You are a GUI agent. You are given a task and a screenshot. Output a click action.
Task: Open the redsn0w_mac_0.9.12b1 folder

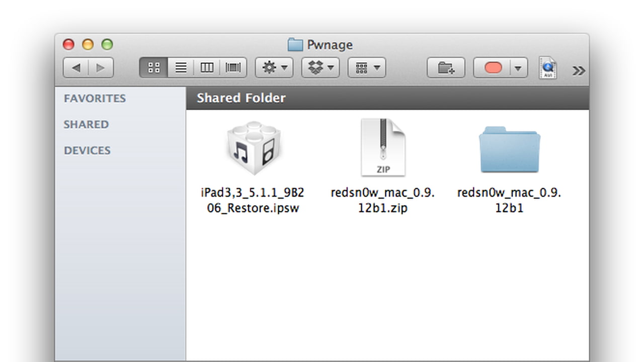click(x=509, y=150)
